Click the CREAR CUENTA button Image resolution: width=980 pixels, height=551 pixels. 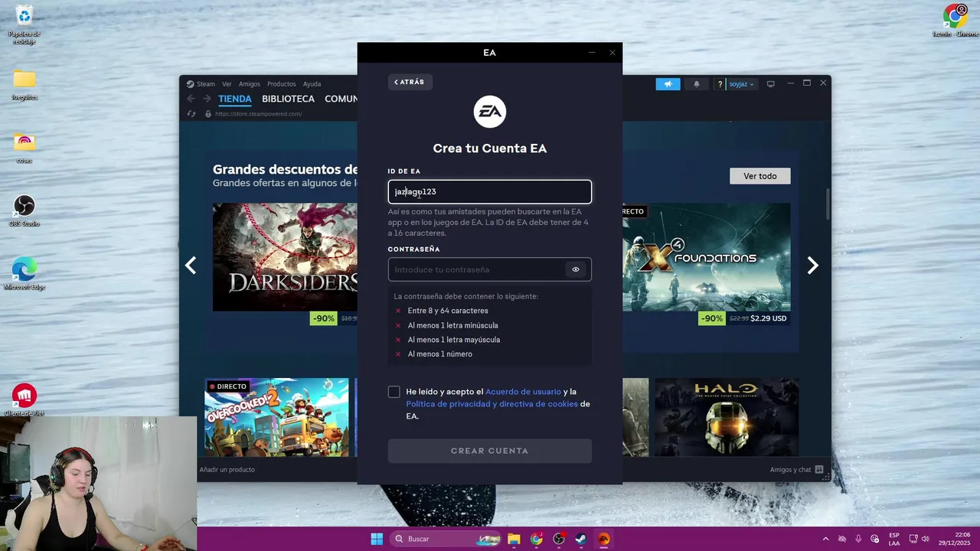coord(490,451)
